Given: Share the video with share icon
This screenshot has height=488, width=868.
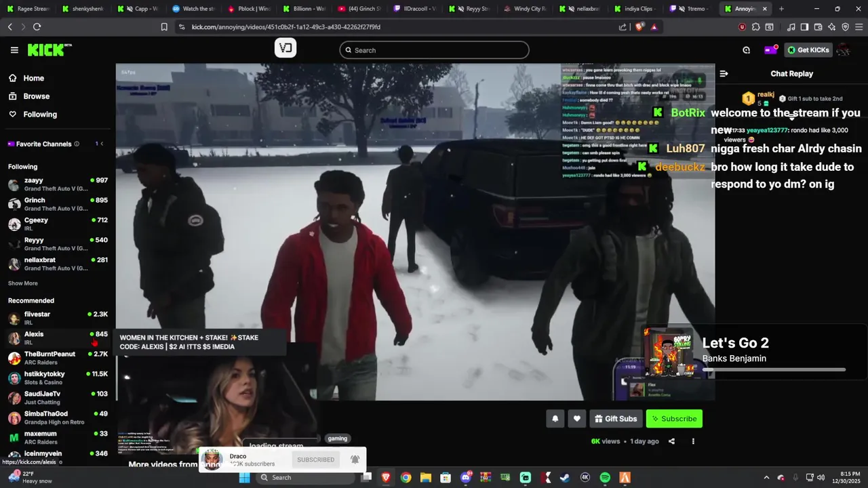Looking at the screenshot, I should (x=671, y=441).
